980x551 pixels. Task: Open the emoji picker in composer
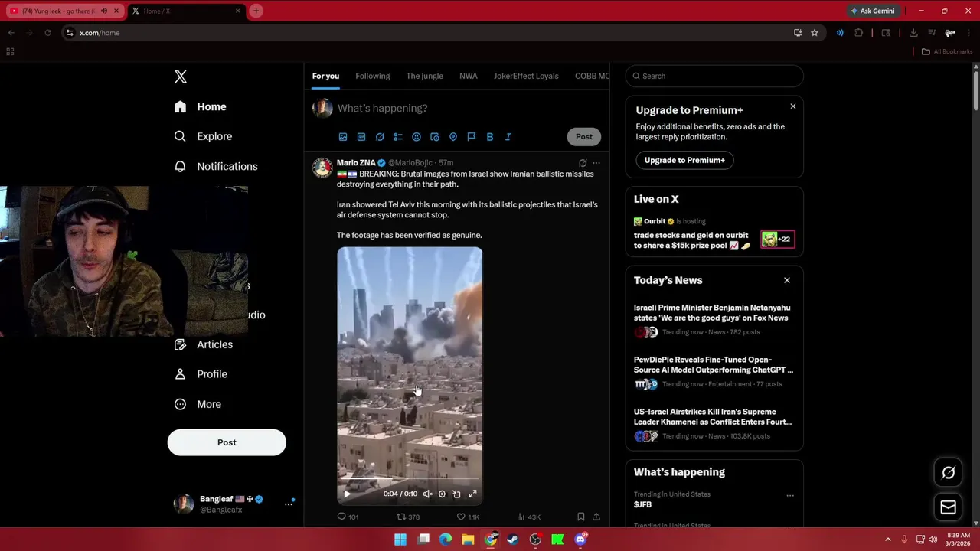[416, 137]
